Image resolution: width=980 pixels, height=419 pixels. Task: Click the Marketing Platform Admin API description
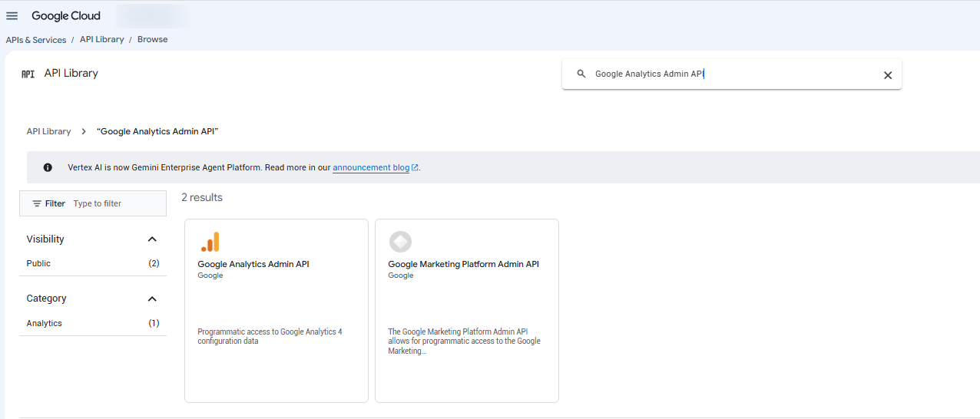465,341
